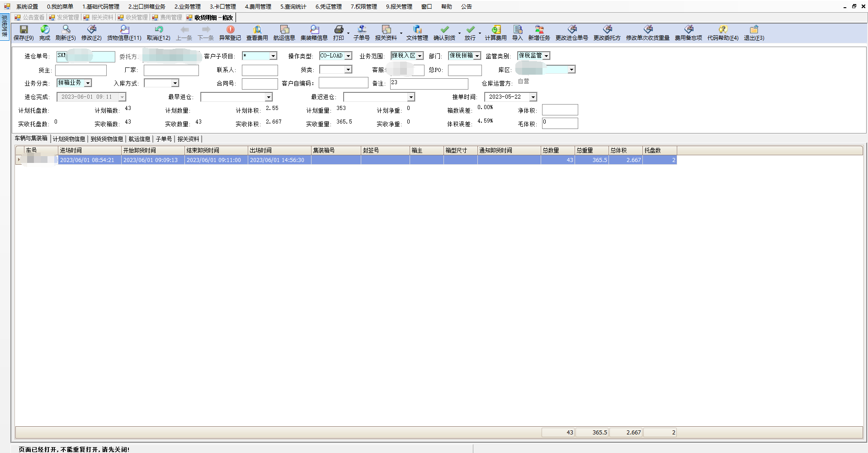Open the 系统列表 side panel tab
Screen dimensions: 868x453
(x=5, y=26)
